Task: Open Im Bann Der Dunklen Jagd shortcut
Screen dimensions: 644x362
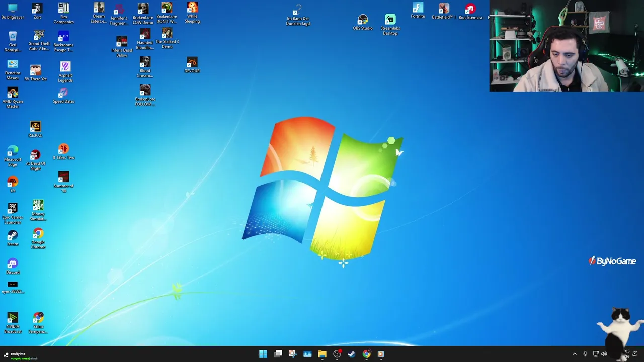Action: 298,15
